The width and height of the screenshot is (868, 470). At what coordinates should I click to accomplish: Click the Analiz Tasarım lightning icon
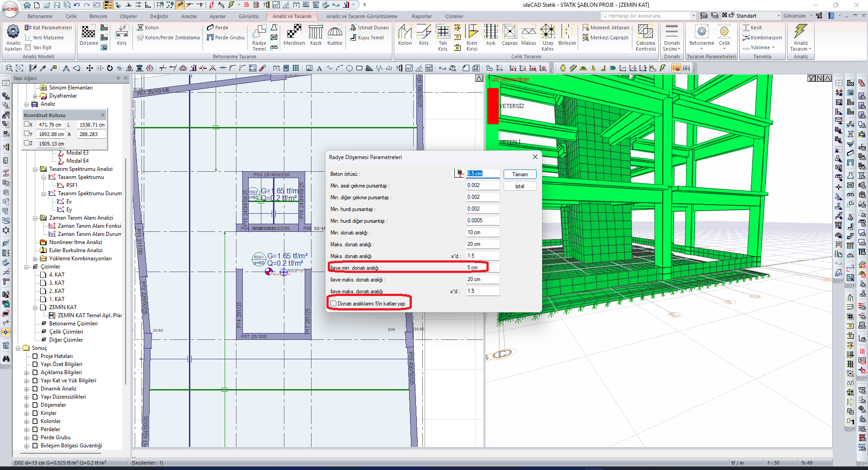click(800, 32)
